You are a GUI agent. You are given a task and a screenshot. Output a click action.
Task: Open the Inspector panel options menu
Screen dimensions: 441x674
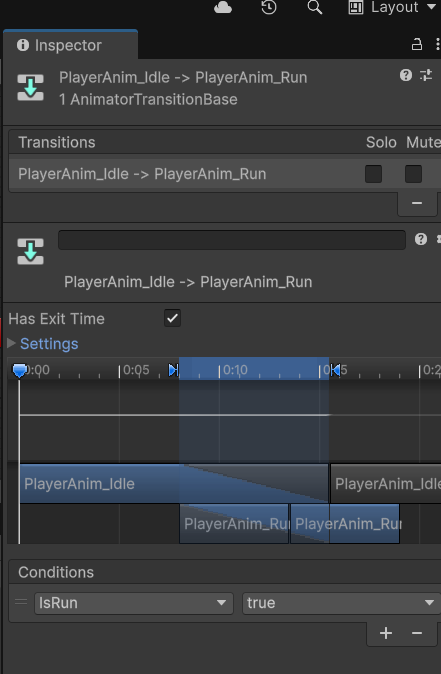point(437,44)
